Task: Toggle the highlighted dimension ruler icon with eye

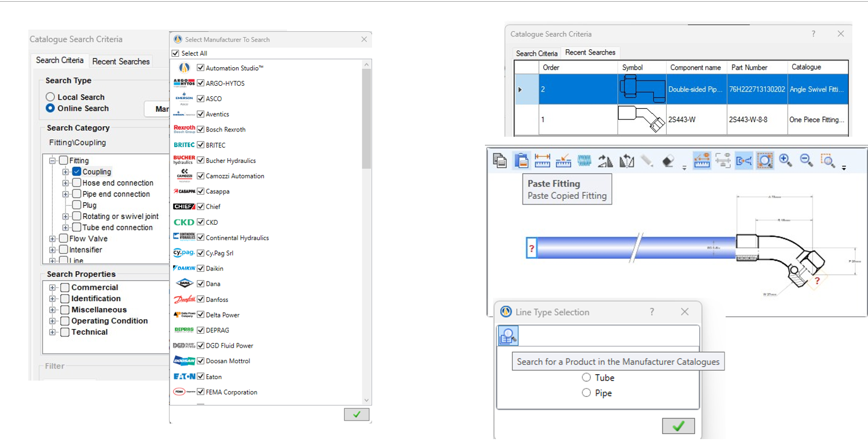Action: (702, 160)
